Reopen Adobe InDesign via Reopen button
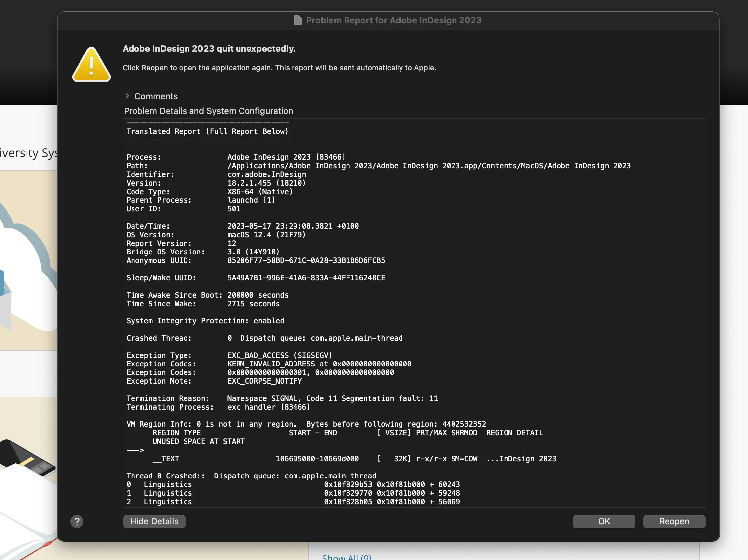The height and width of the screenshot is (560, 748). tap(673, 521)
